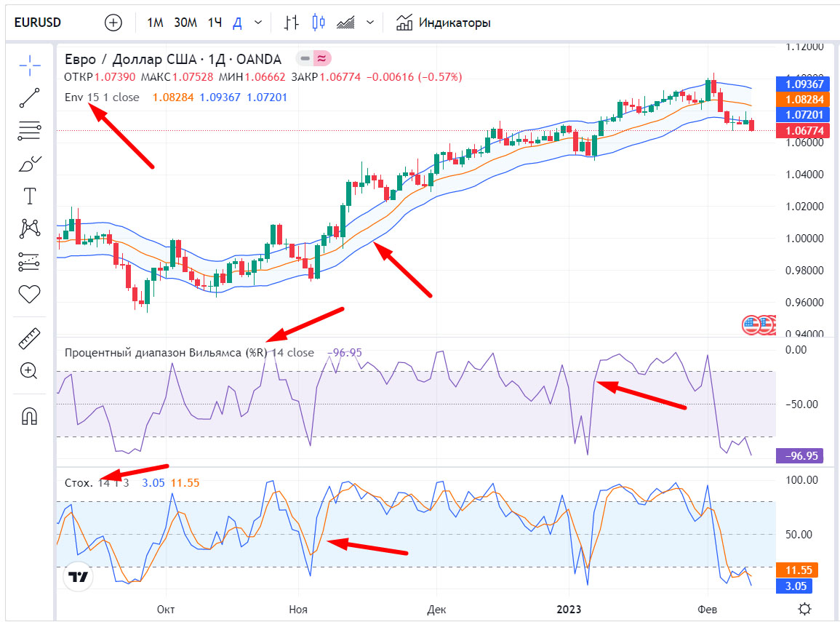
Task: Activate the zoom in tool
Action: pyautogui.click(x=29, y=371)
